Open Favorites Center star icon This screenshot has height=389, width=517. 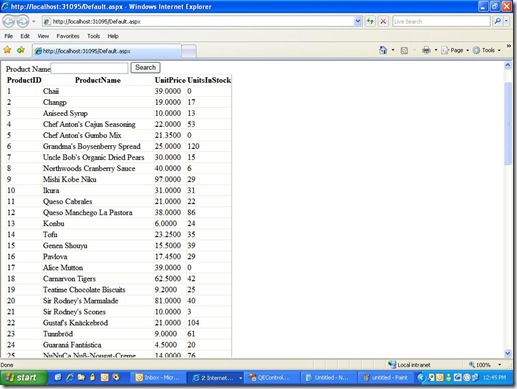[7, 50]
